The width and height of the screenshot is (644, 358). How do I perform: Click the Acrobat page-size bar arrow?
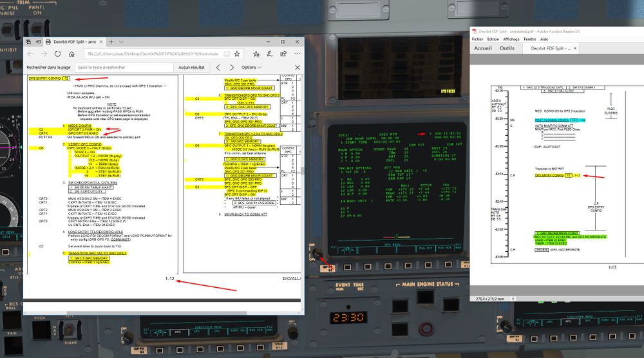point(513,299)
